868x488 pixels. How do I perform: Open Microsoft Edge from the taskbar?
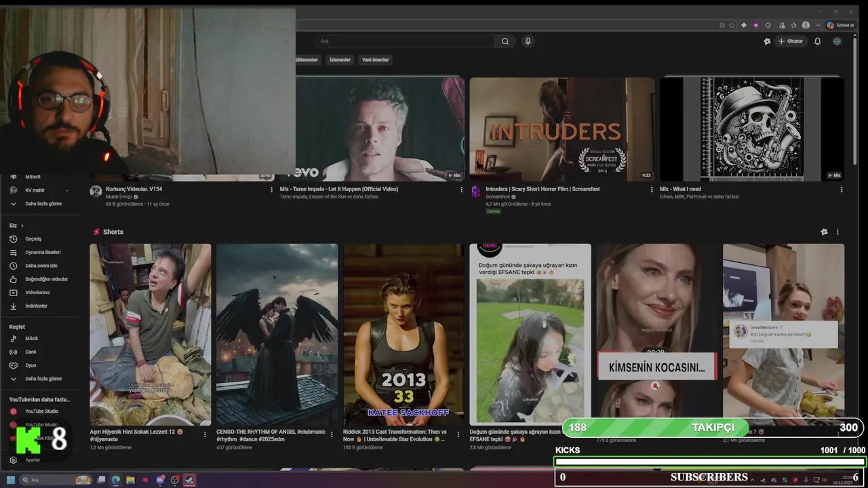pyautogui.click(x=115, y=480)
